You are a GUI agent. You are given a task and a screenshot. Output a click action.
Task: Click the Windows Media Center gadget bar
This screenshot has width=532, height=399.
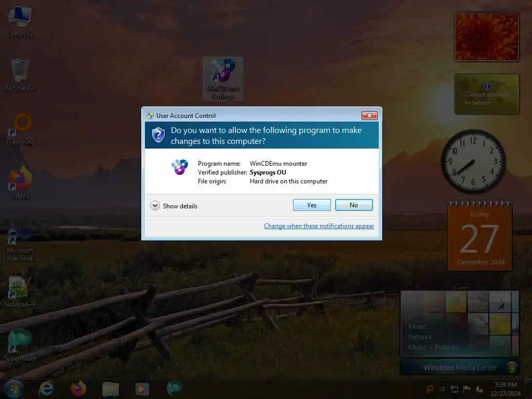(x=460, y=367)
